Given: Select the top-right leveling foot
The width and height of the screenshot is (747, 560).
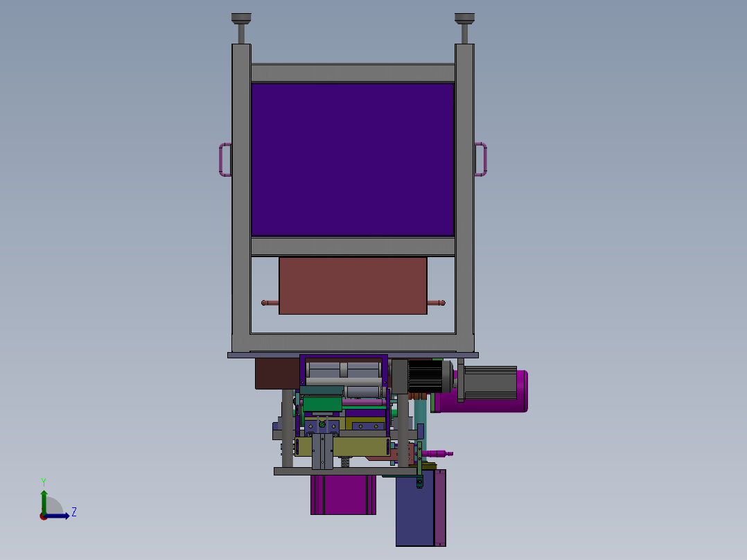Looking at the screenshot, I should (x=464, y=28).
